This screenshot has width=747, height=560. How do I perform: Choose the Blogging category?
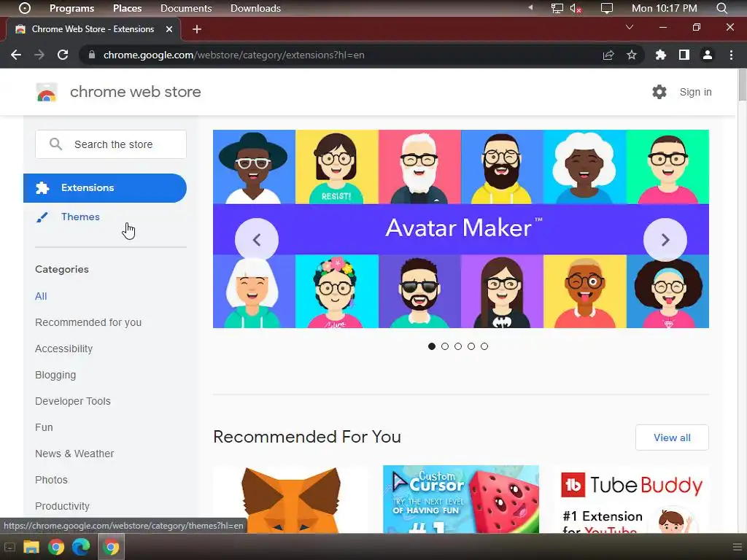(55, 375)
